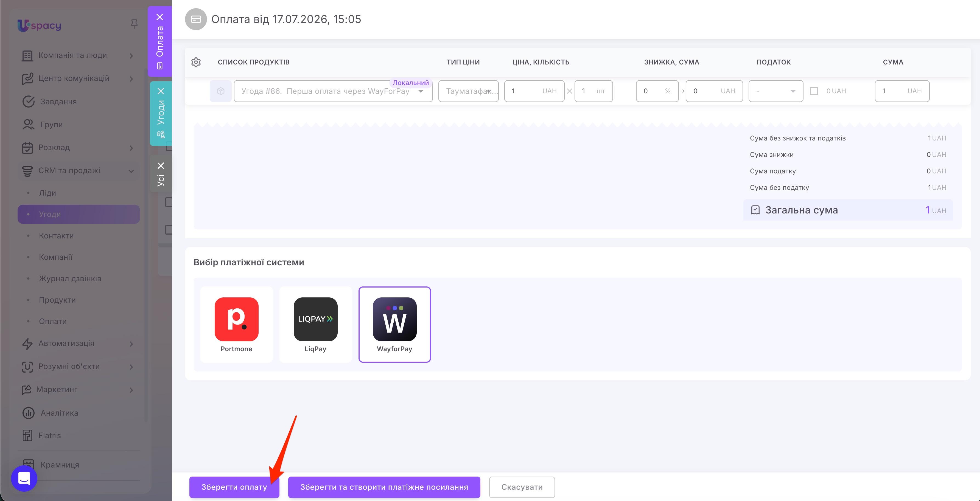This screenshot has height=501, width=980.
Task: Click the Локальний badge
Action: point(410,83)
